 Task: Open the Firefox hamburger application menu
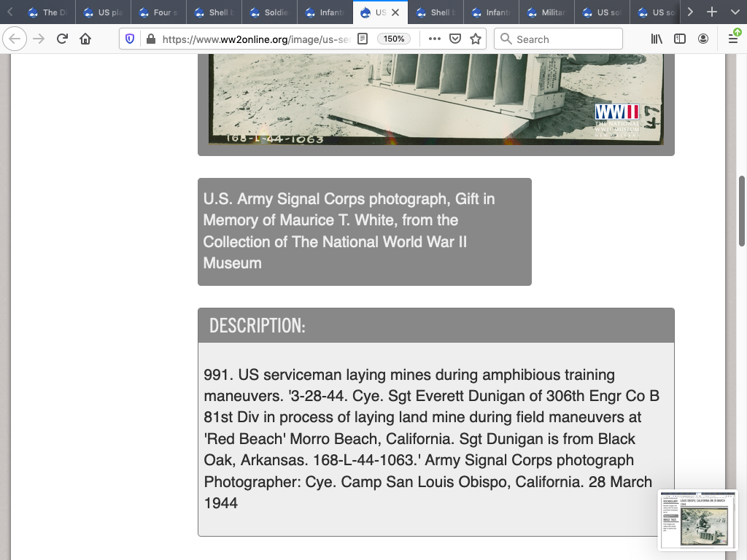click(x=733, y=39)
